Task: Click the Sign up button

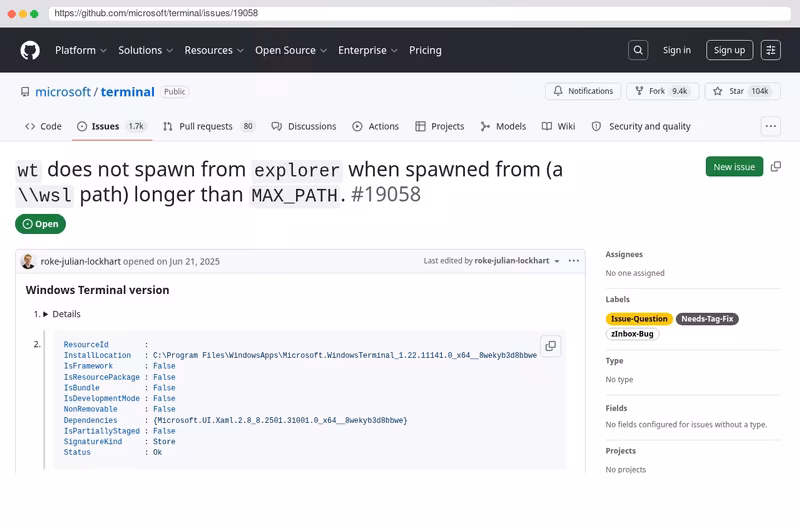Action: (729, 50)
